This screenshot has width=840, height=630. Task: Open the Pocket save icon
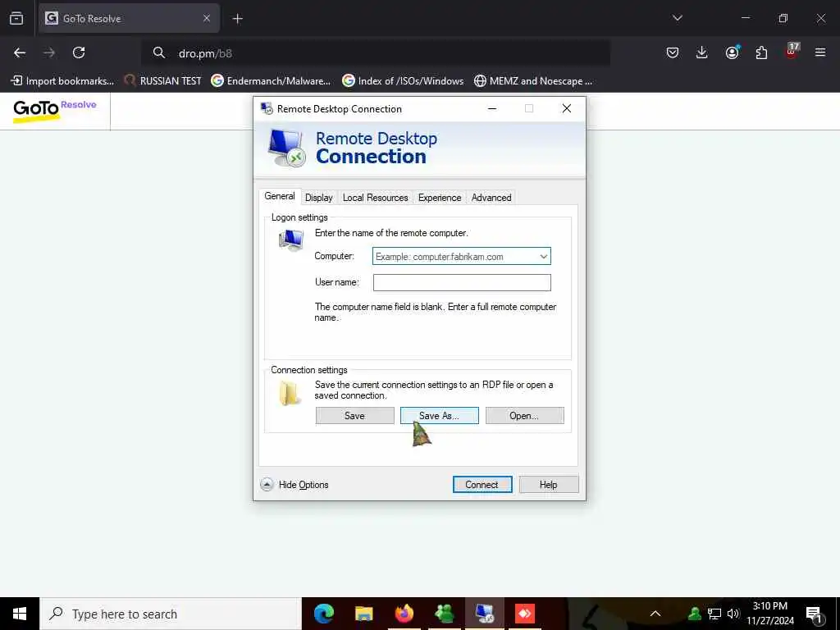[x=673, y=52]
